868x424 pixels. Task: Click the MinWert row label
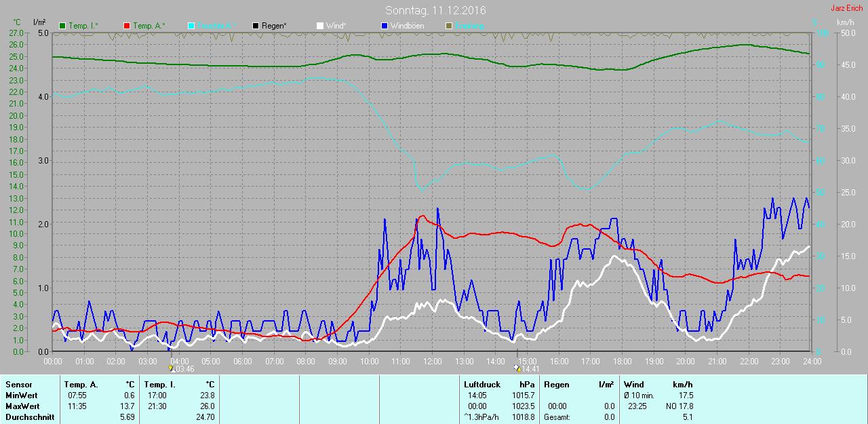[x=21, y=396]
